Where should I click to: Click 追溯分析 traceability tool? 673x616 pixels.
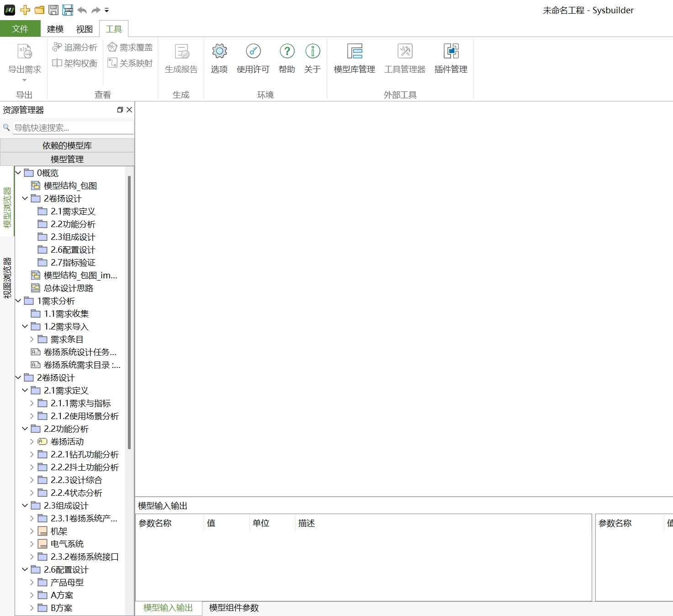[x=74, y=47]
